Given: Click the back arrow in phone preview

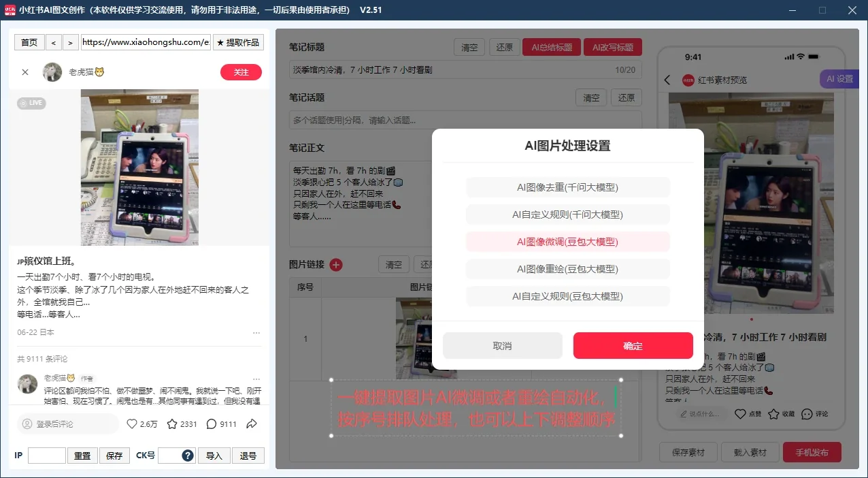Looking at the screenshot, I should click(x=667, y=80).
